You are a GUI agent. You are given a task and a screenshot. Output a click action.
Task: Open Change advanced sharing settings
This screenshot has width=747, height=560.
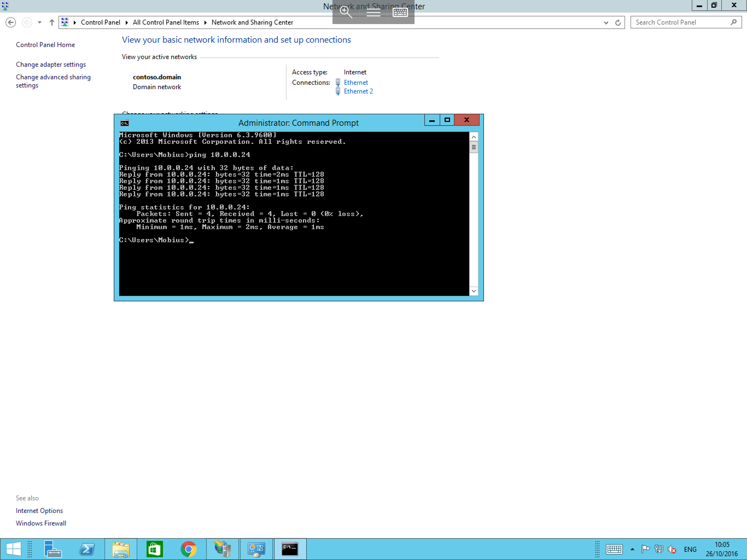(53, 81)
